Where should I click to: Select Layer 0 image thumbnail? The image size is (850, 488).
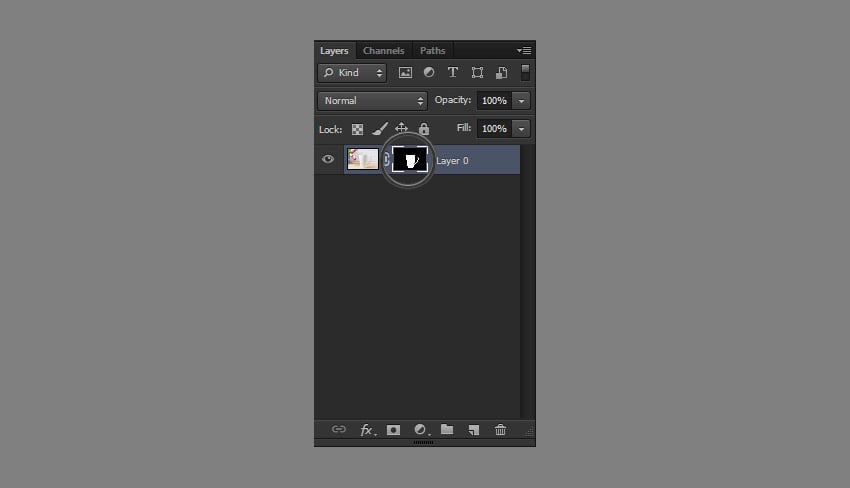(363, 159)
